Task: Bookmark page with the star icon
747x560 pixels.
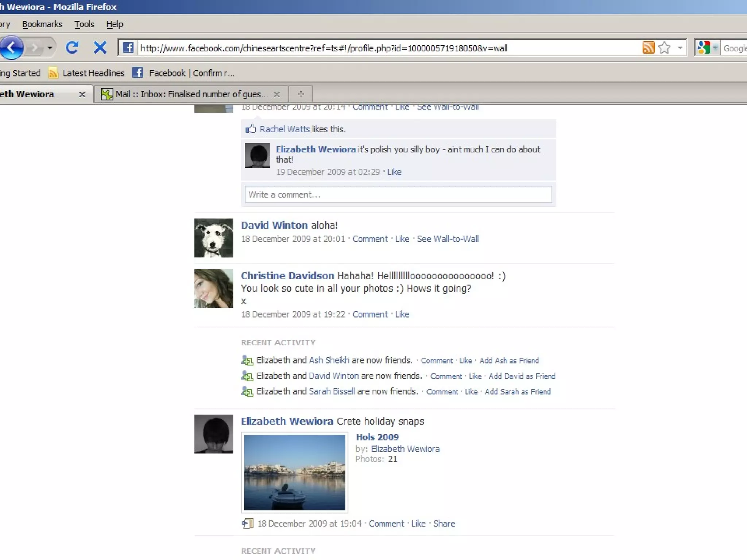Action: click(x=665, y=48)
